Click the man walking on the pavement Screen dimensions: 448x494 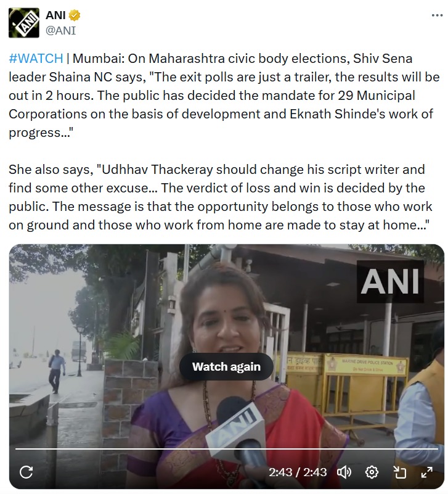tap(56, 371)
